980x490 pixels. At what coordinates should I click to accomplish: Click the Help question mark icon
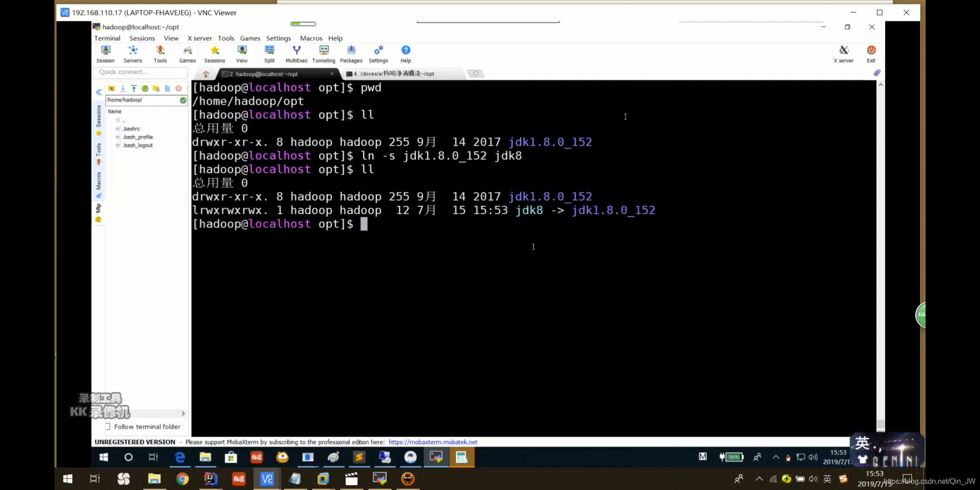406,54
